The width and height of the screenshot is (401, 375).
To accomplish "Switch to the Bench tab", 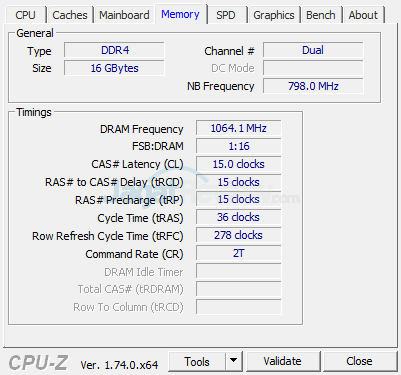I will coord(321,15).
